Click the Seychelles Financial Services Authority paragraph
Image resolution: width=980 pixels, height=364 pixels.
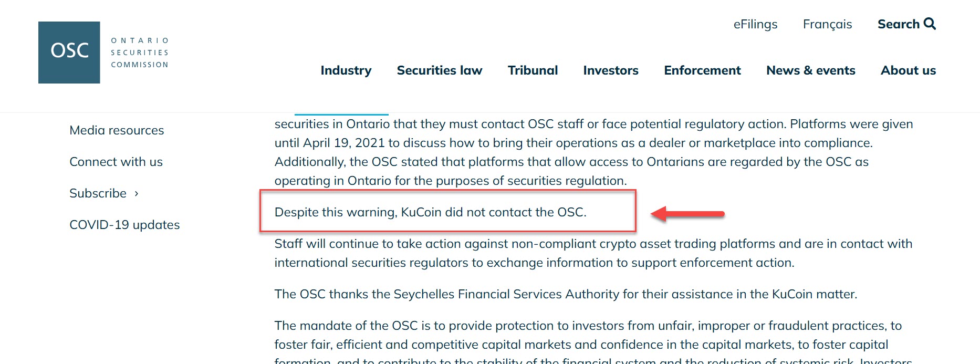565,294
